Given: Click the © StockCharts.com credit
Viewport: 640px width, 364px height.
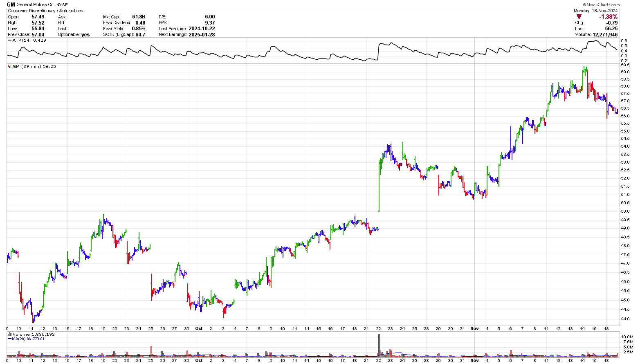Looking at the screenshot, I should (x=601, y=4).
